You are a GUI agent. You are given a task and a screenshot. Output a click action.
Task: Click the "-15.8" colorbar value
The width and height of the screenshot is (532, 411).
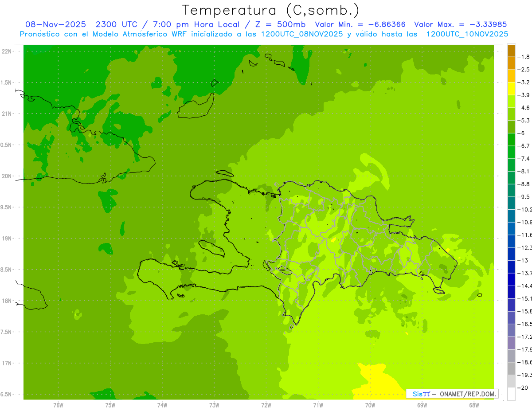[x=525, y=311]
